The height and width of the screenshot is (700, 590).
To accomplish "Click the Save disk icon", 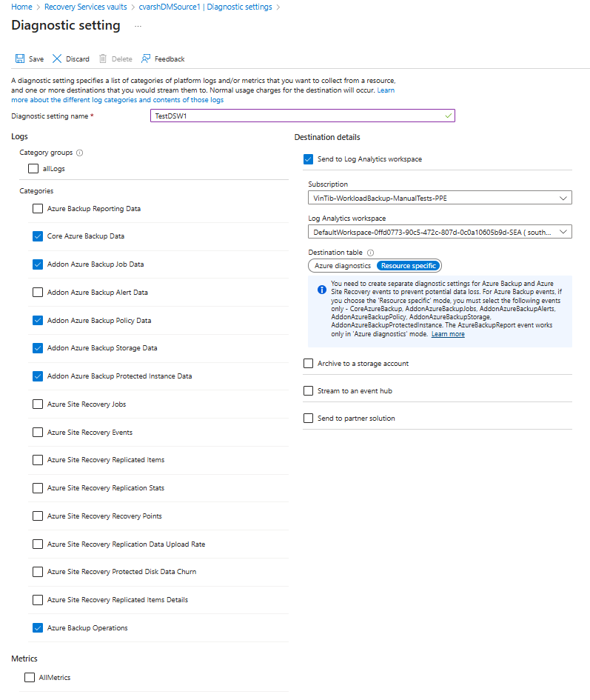I will (x=20, y=59).
